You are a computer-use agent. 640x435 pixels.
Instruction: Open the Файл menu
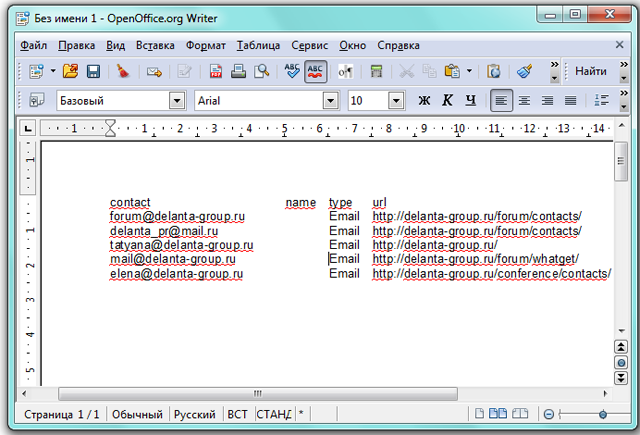33,45
